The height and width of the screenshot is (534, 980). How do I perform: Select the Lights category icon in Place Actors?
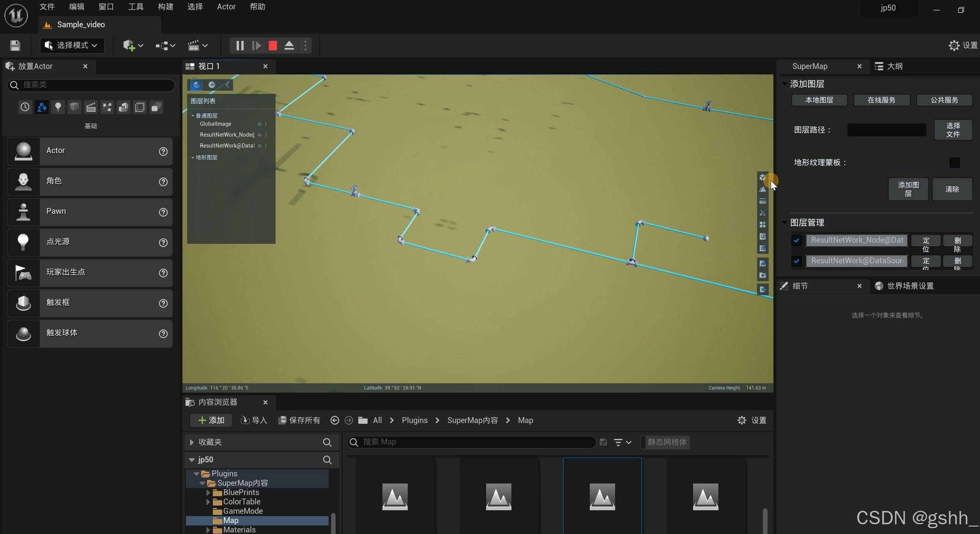[x=58, y=107]
